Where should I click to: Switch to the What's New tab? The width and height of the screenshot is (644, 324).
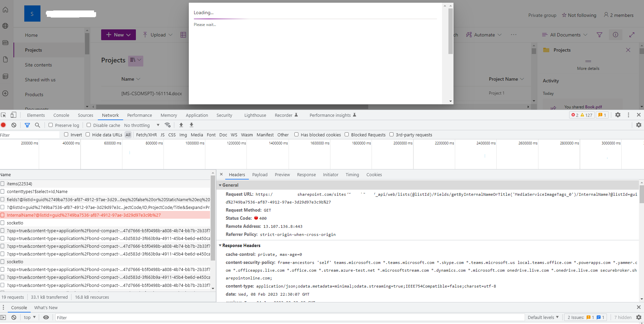click(46, 307)
